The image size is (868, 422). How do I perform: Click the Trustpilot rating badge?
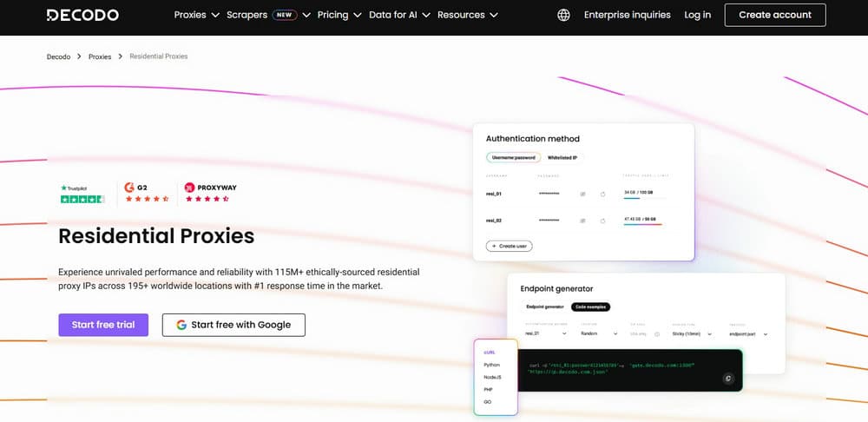82,194
